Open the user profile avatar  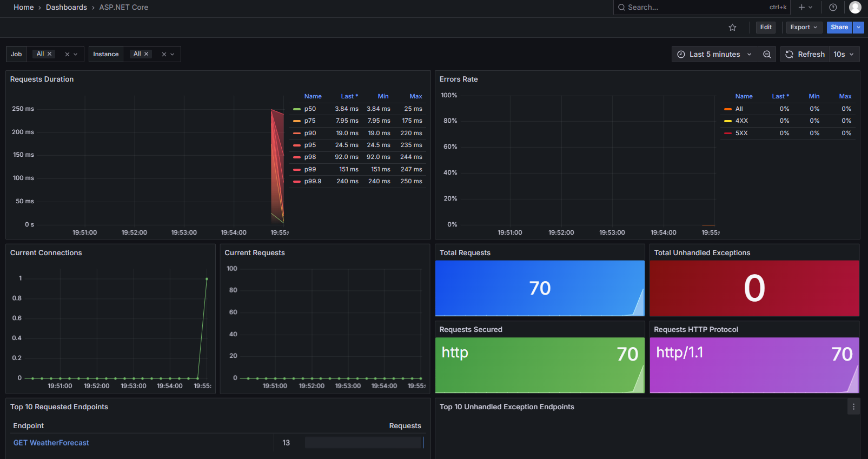(855, 8)
